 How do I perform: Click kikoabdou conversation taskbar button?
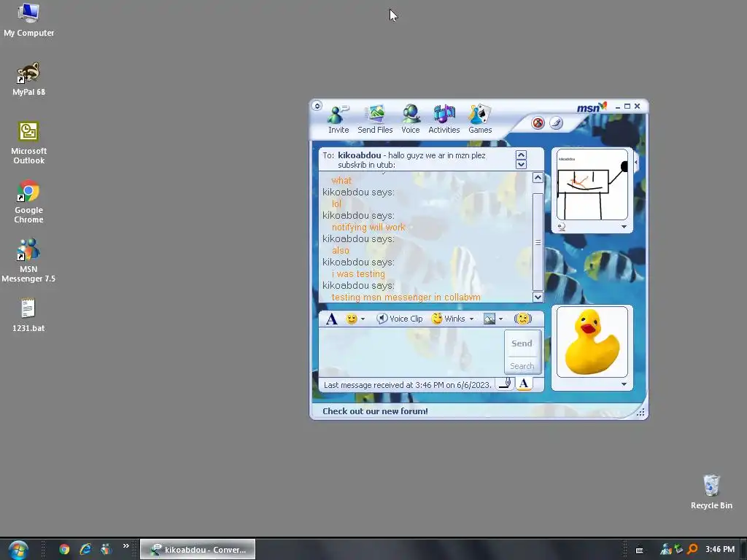click(x=198, y=550)
